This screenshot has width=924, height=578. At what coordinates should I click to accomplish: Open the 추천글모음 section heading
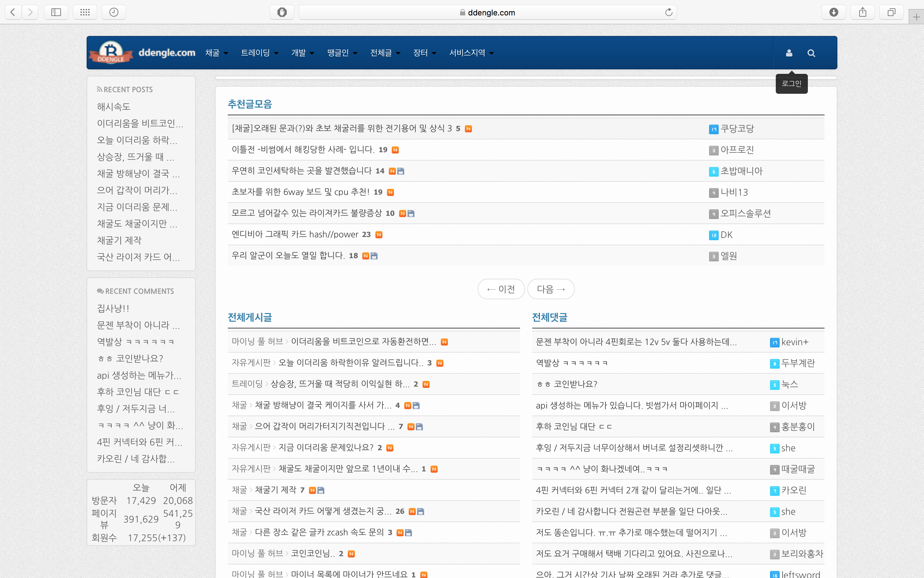250,104
